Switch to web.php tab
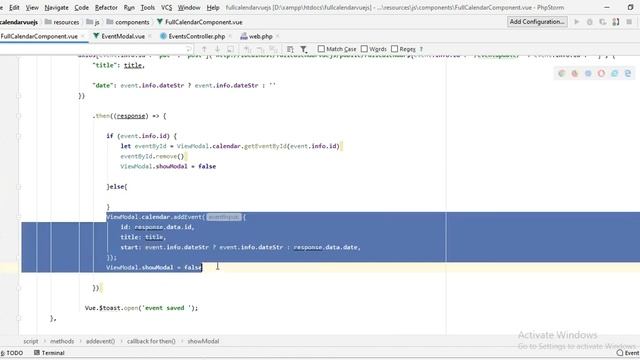 coord(260,36)
